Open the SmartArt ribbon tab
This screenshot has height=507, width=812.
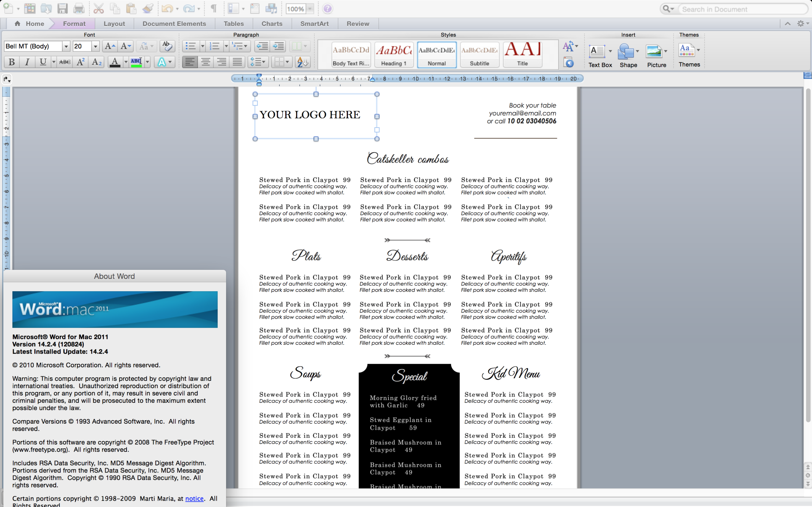(314, 24)
